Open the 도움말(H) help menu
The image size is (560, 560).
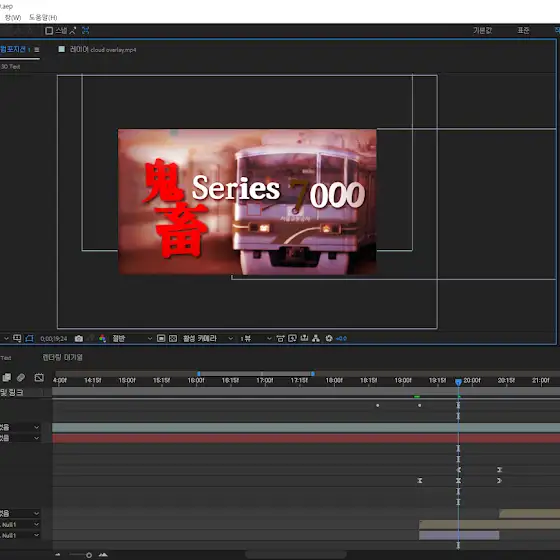click(x=43, y=18)
